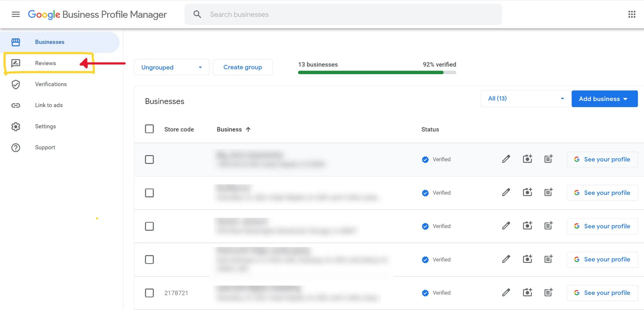This screenshot has height=310, width=644.
Task: Select Verifications from the sidebar
Action: click(51, 84)
